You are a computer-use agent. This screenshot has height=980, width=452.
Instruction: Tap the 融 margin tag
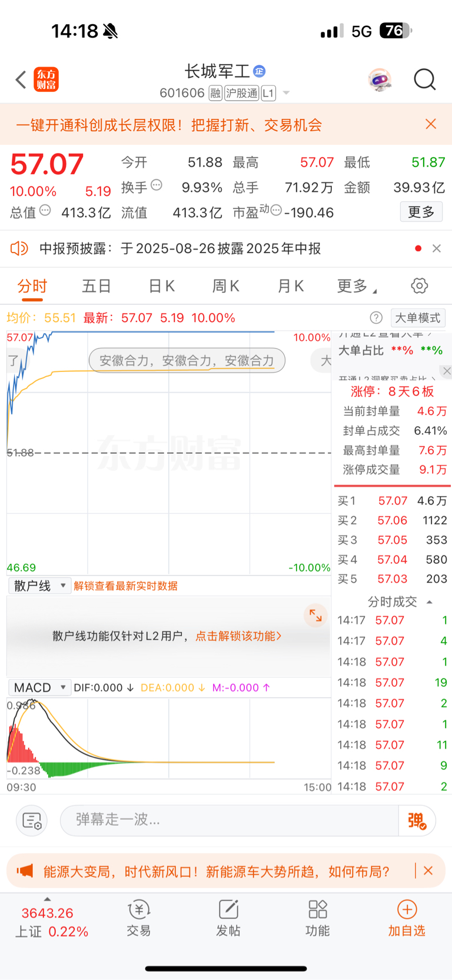coord(215,93)
